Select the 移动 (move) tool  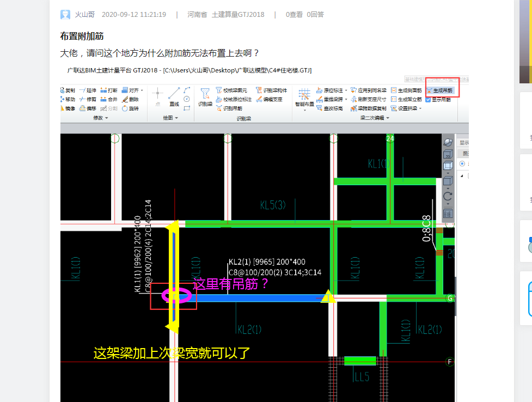[68, 99]
